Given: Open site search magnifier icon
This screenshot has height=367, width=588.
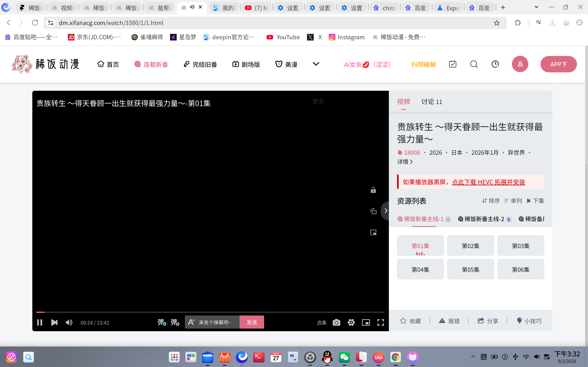Looking at the screenshot, I should 474,64.
